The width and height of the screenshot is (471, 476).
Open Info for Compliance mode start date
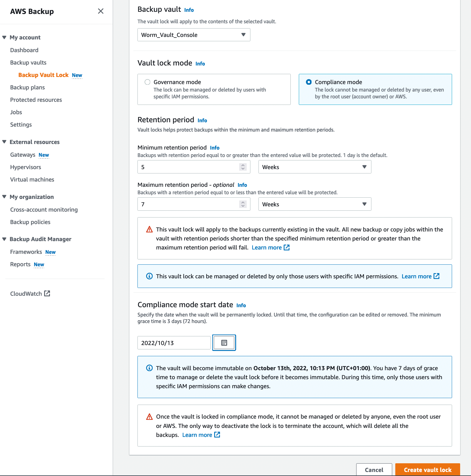[x=241, y=305]
